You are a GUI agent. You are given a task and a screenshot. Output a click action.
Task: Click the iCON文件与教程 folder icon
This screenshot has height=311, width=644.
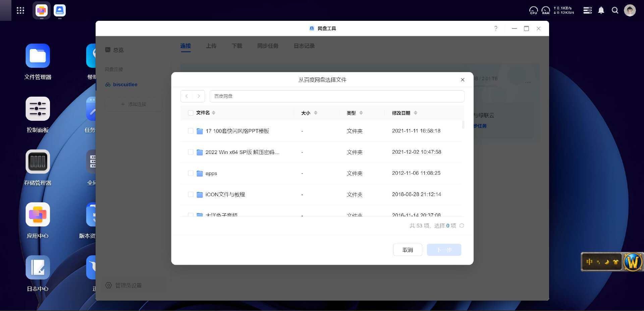pyautogui.click(x=200, y=195)
